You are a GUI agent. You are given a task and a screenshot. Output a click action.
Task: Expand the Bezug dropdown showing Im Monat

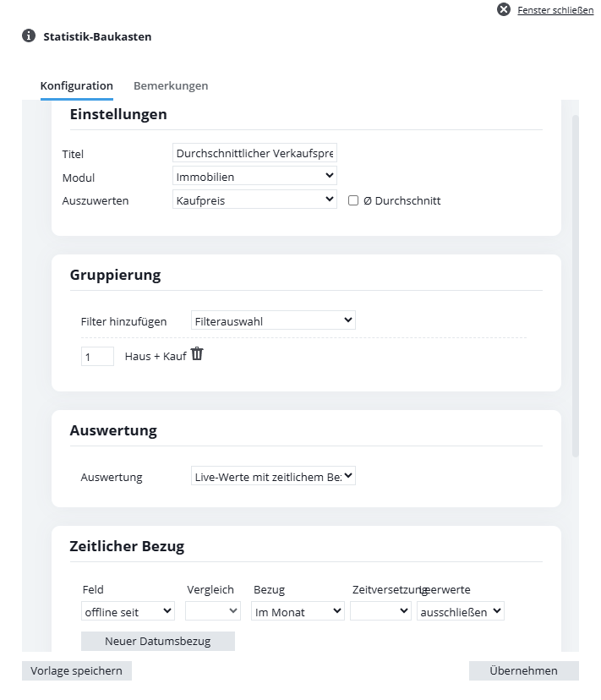(x=298, y=611)
